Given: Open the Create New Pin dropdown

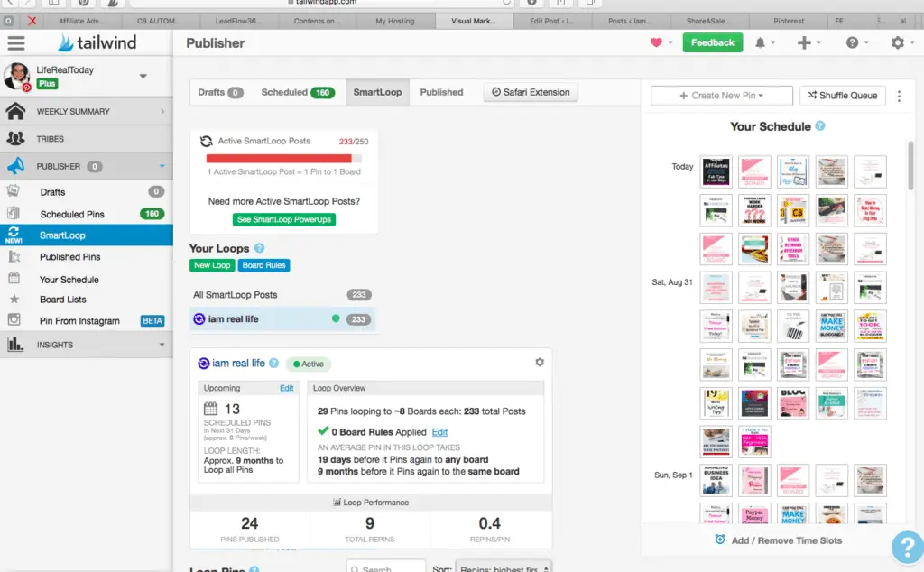Looking at the screenshot, I should pos(721,96).
